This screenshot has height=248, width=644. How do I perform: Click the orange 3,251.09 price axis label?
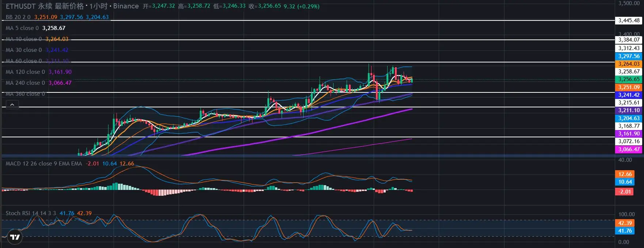click(629, 87)
